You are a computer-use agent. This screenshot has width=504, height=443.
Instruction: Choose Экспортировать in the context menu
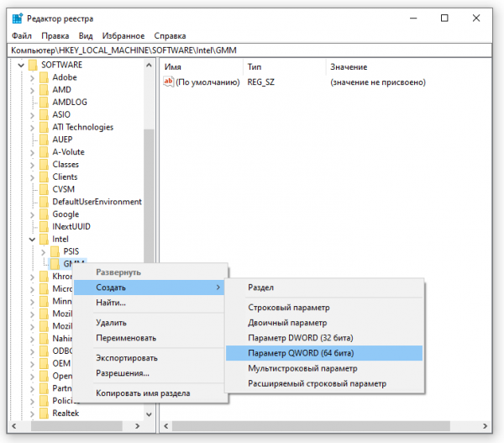click(x=150, y=358)
